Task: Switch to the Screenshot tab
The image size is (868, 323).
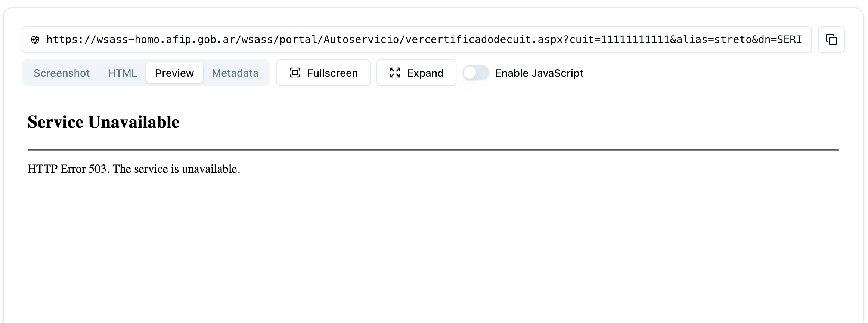Action: tap(62, 73)
